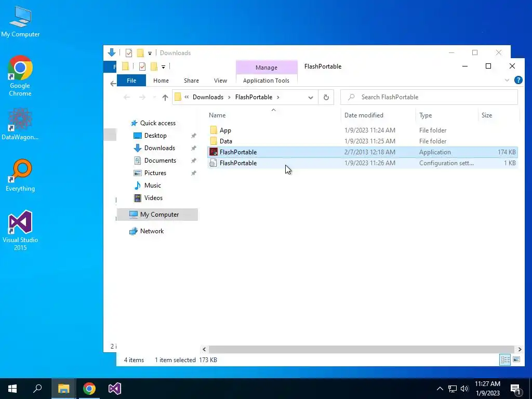Click the horizontal scrollbar in file list
The image size is (532, 399).
[x=362, y=349]
